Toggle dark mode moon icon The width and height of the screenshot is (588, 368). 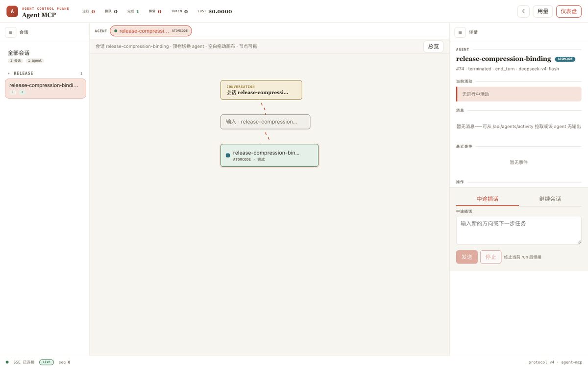coord(523,11)
